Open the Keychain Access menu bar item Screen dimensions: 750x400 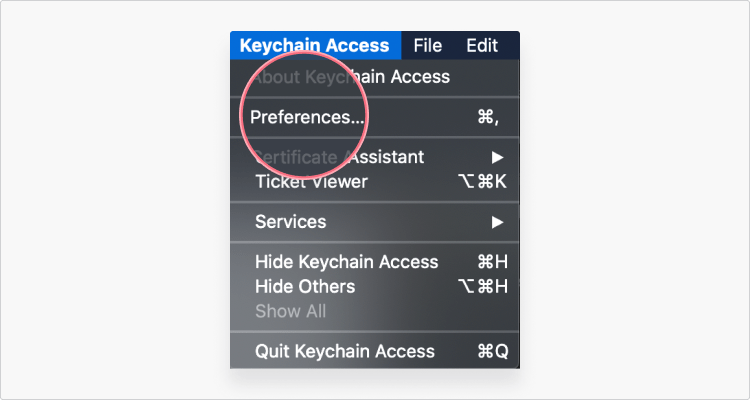315,45
